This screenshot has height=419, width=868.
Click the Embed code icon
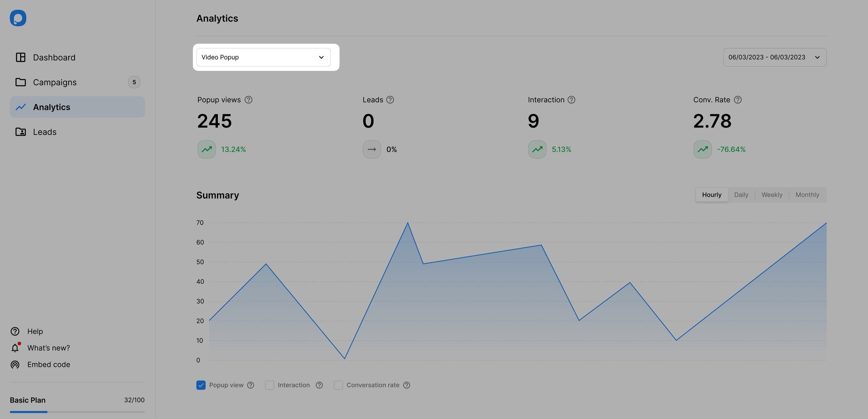pos(15,365)
